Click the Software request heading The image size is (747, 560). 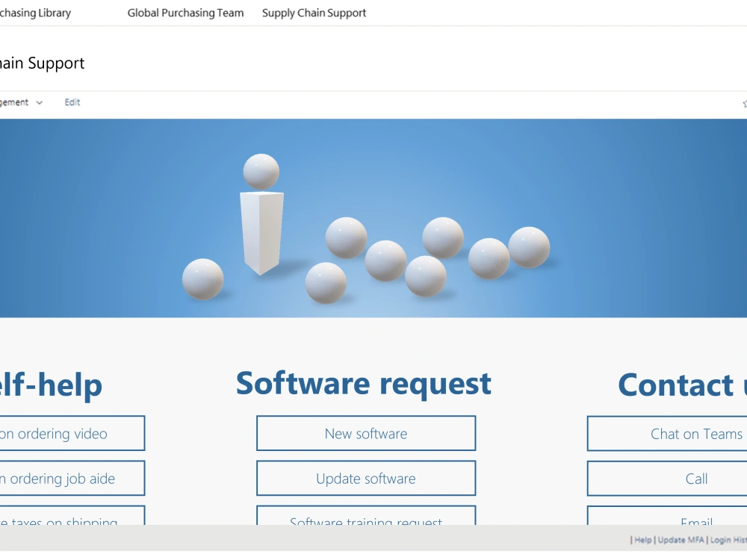(x=364, y=384)
